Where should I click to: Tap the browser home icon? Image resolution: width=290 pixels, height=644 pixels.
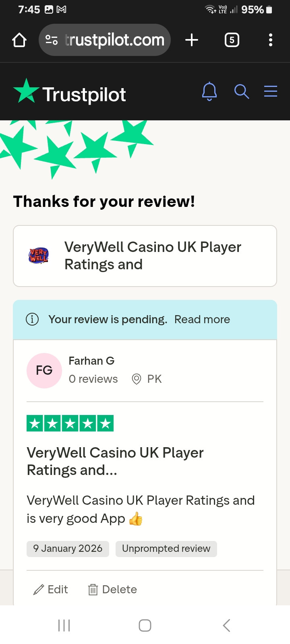point(19,40)
